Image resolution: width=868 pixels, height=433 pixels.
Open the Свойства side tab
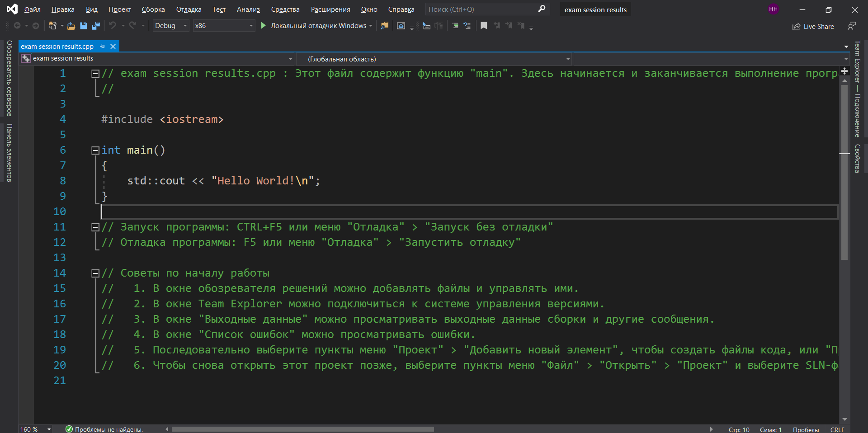(857, 158)
